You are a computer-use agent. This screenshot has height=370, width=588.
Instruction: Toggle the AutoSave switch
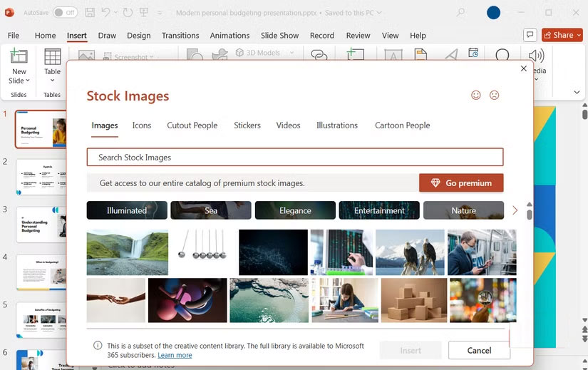tap(66, 13)
